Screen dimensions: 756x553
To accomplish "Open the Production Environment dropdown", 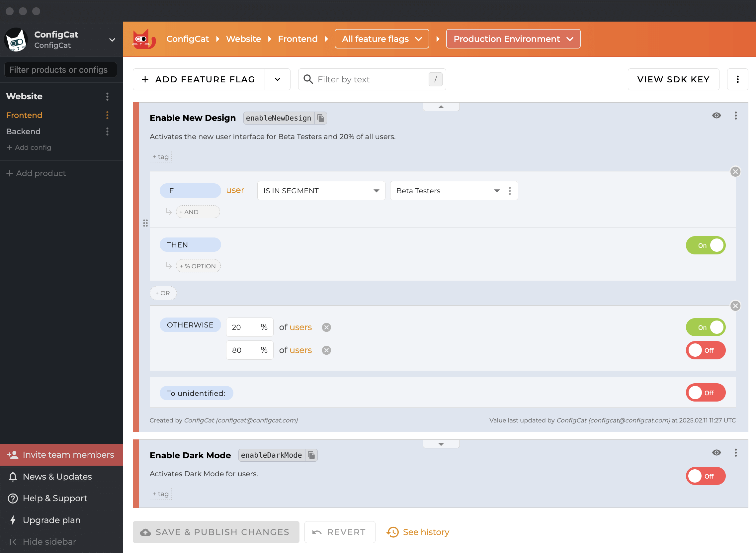I will point(513,39).
